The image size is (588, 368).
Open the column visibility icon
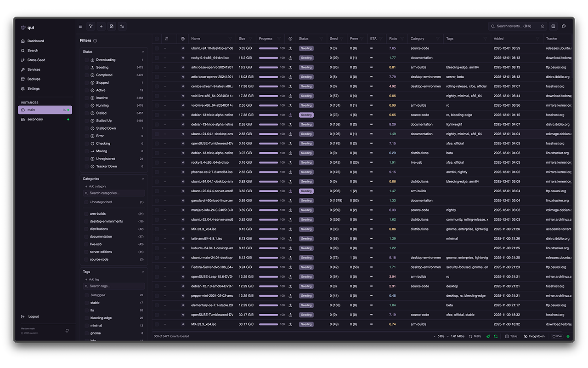tap(553, 26)
